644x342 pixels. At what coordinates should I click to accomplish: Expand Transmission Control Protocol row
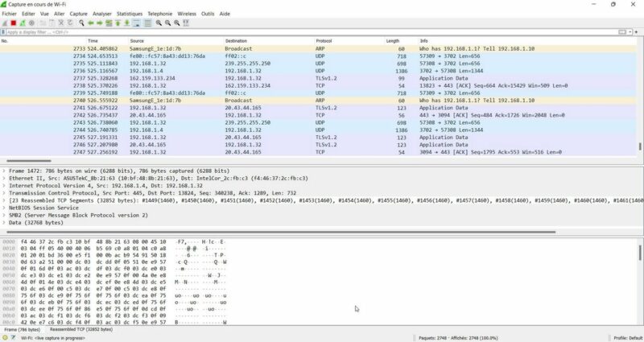pyautogui.click(x=4, y=193)
